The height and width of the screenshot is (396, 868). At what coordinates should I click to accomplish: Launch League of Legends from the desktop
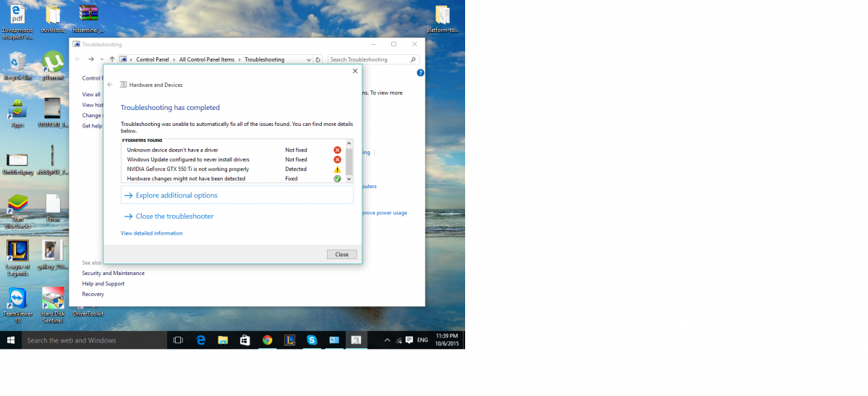[17, 258]
